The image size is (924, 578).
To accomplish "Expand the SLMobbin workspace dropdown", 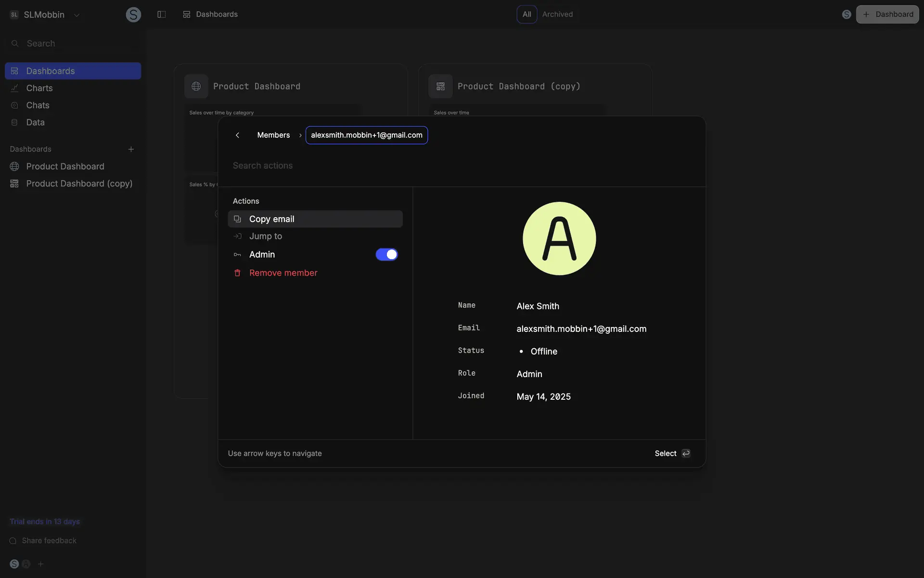I will 77,15.
